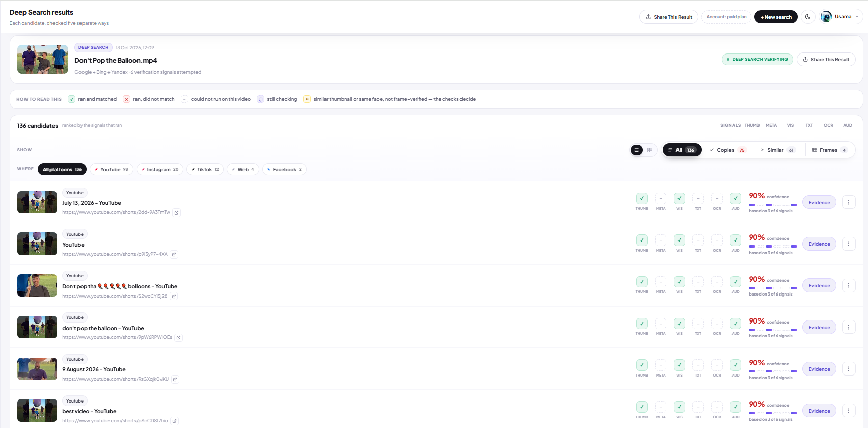
Task: Open thumbnail of 'Dont pop tha bolloons' result
Action: 37,285
